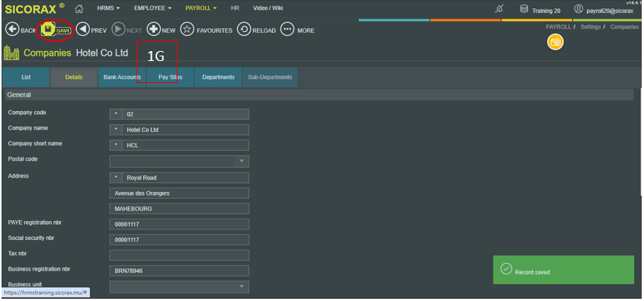Screen dimensions: 644x301
Task: Go back using the BACK arrow icon
Action: [12, 30]
